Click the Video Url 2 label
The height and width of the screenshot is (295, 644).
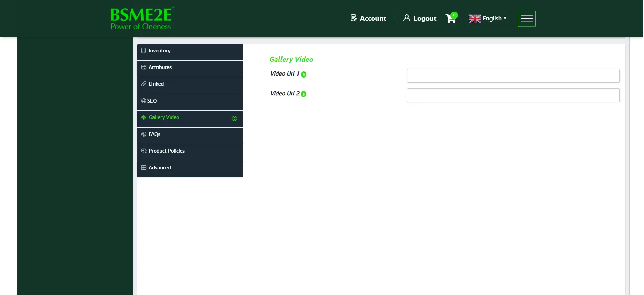point(285,93)
